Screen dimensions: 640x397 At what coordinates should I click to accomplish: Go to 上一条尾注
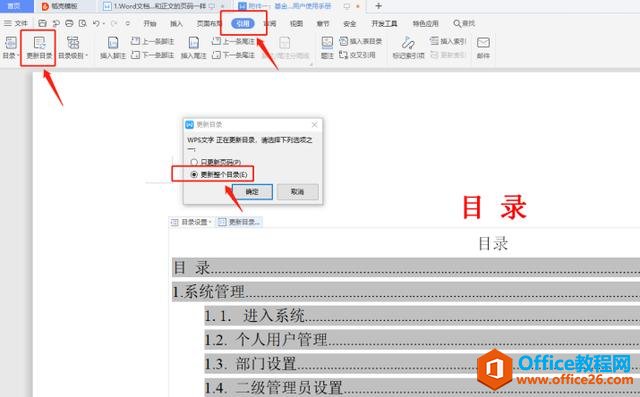pos(233,41)
